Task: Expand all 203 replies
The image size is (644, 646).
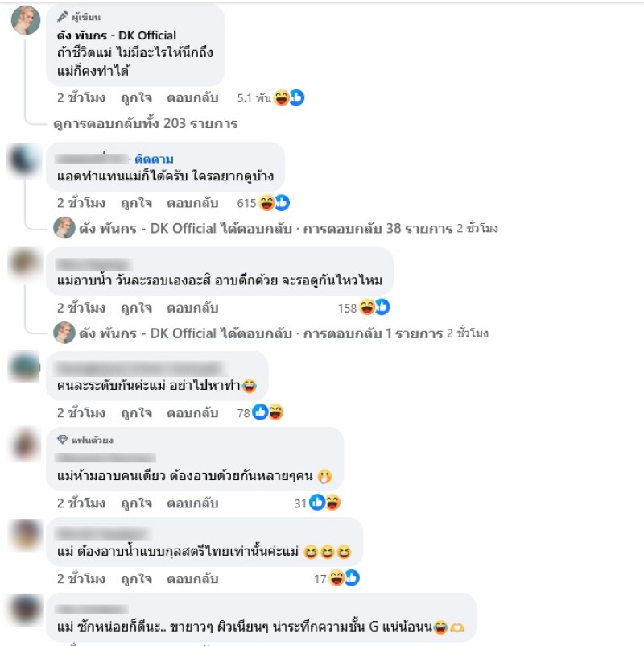Action: (146, 123)
